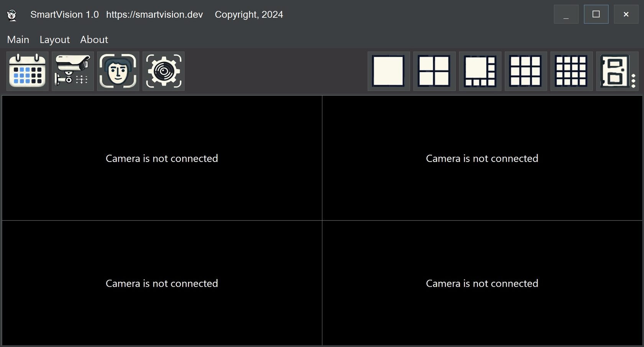644x347 pixels.
Task: Select the bottom-right camera pane
Action: pyautogui.click(x=482, y=283)
